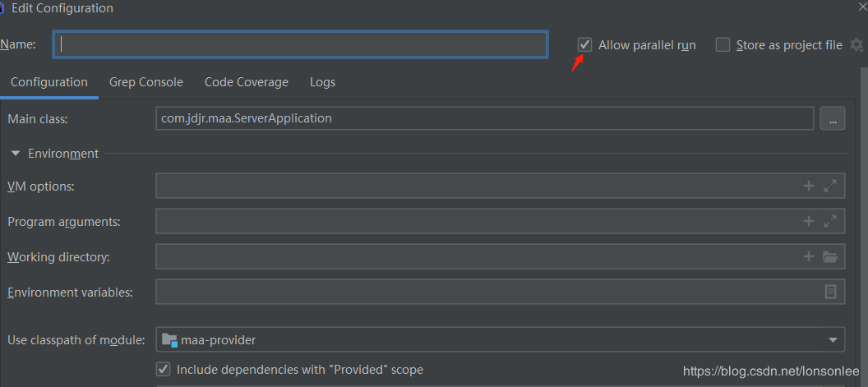
Task: Click inside the Environment variables field
Action: pos(485,292)
